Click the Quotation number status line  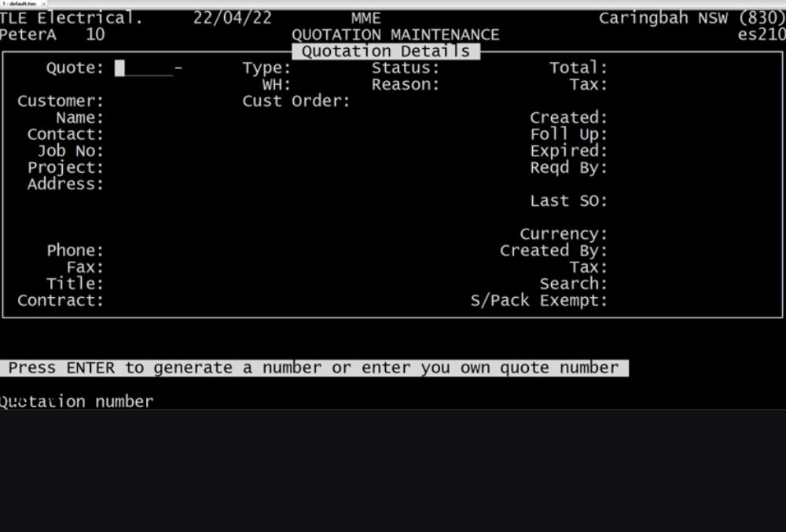77,402
